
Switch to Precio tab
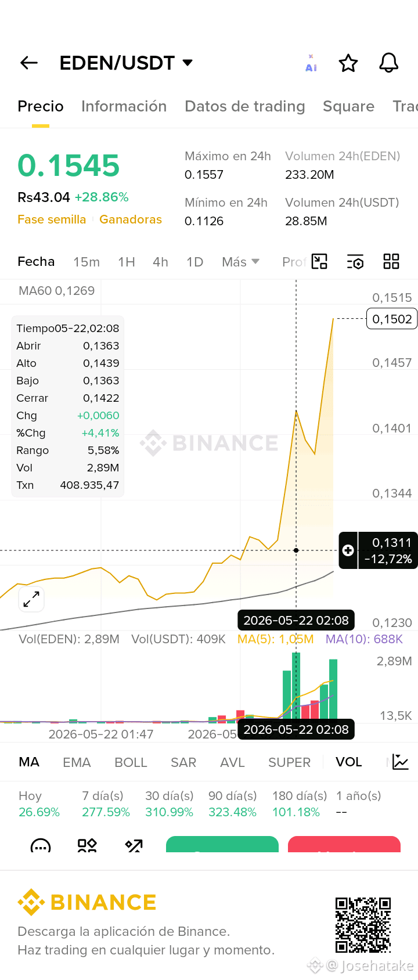click(41, 106)
